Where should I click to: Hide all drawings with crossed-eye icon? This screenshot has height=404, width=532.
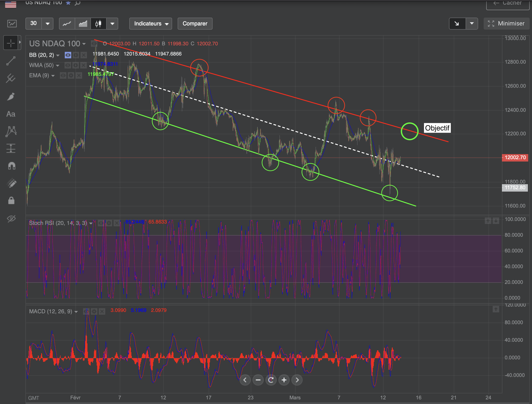[11, 218]
